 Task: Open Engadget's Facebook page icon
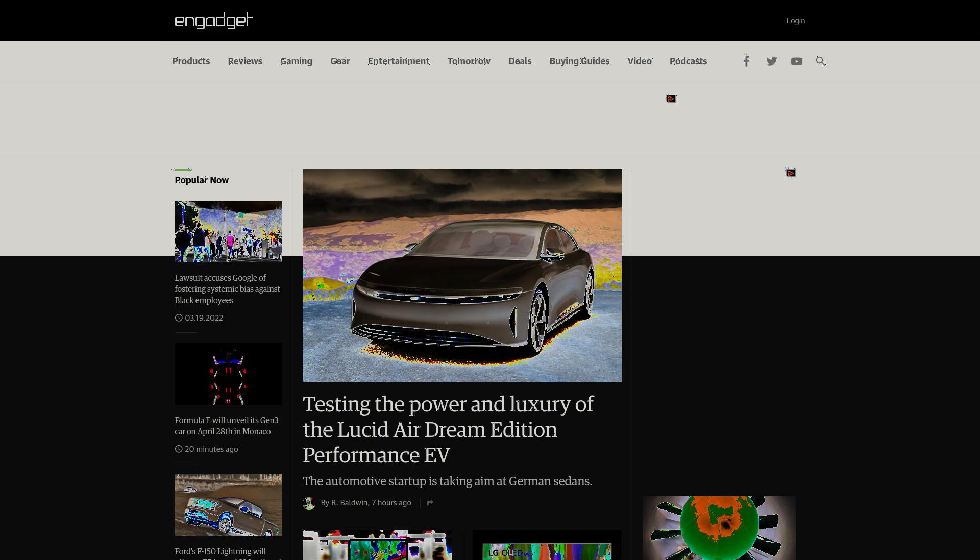click(x=746, y=61)
